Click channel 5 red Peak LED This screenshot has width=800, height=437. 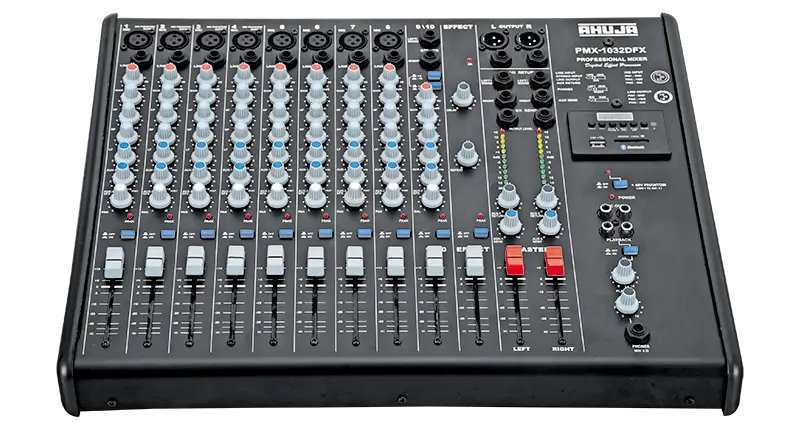click(287, 217)
